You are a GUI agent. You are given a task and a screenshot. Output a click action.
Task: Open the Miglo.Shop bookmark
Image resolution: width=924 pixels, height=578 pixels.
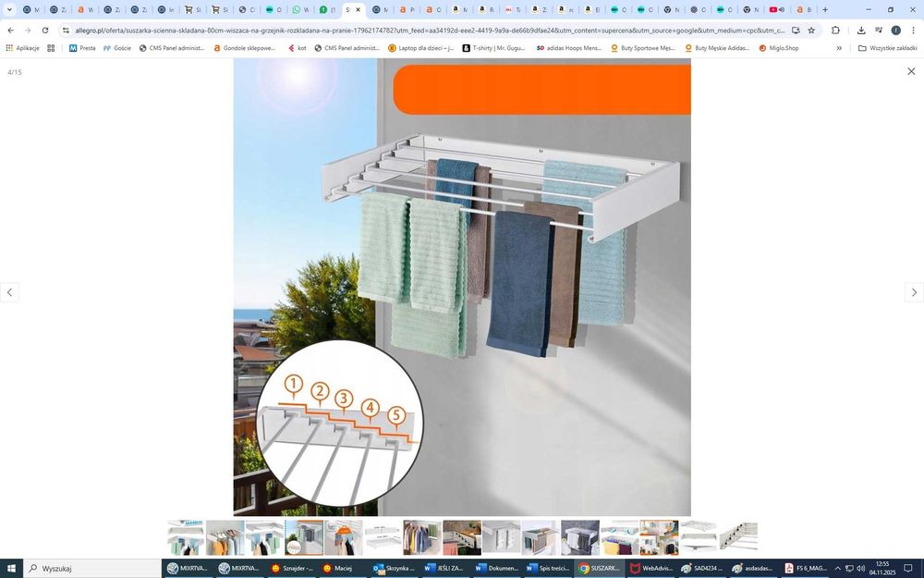coord(778,48)
